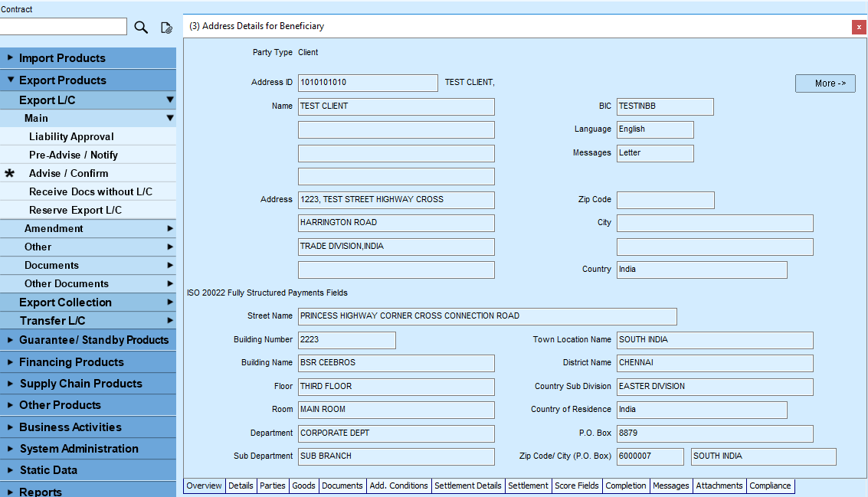
Task: Expand the Reports section
Action: pyautogui.click(x=88, y=490)
